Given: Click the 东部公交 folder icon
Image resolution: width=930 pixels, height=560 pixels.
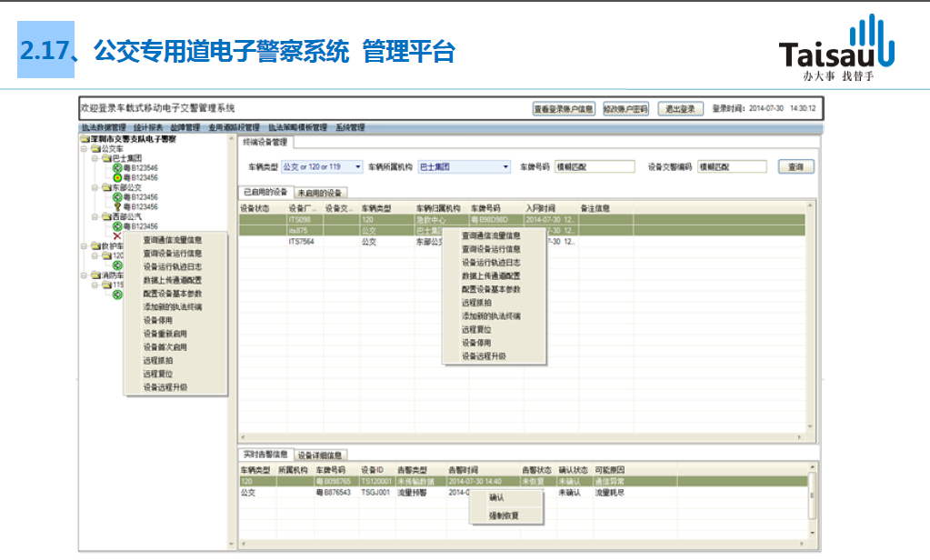Looking at the screenshot, I should pyautogui.click(x=106, y=187).
